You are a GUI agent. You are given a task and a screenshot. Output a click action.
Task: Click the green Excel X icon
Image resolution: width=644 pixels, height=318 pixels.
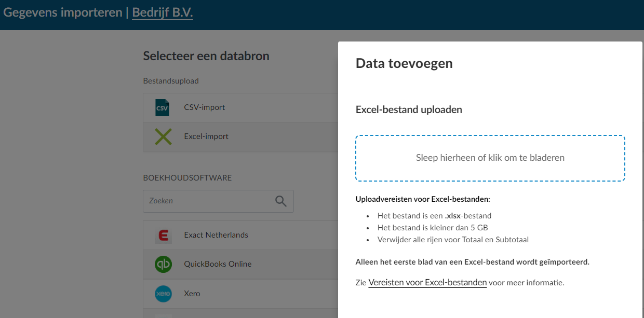click(x=163, y=137)
